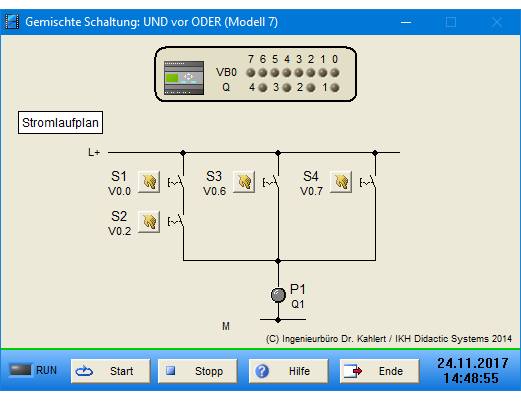Image resolution: width=521 pixels, height=401 pixels.
Task: Click the S2 hand pushbutton icon
Action: pos(149,222)
